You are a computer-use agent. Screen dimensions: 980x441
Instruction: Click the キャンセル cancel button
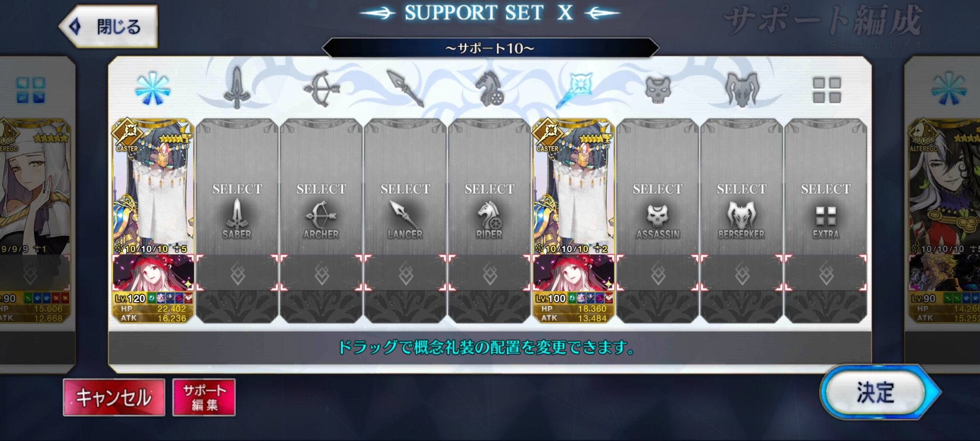(114, 397)
